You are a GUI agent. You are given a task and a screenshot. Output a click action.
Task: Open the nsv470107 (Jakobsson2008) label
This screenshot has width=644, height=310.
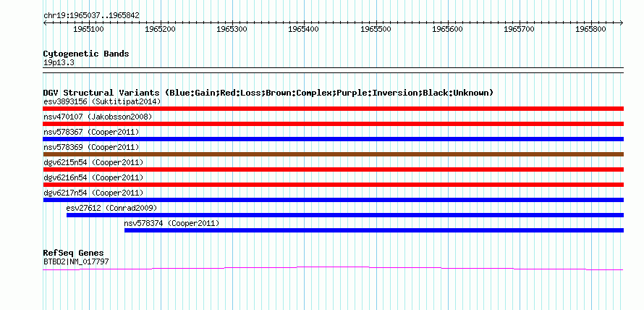pyautogui.click(x=98, y=117)
